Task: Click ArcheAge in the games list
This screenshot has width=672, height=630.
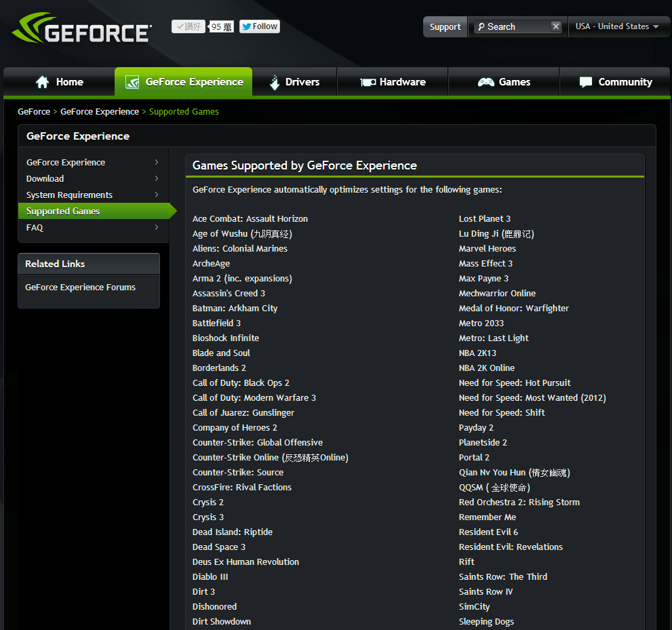Action: tap(211, 264)
